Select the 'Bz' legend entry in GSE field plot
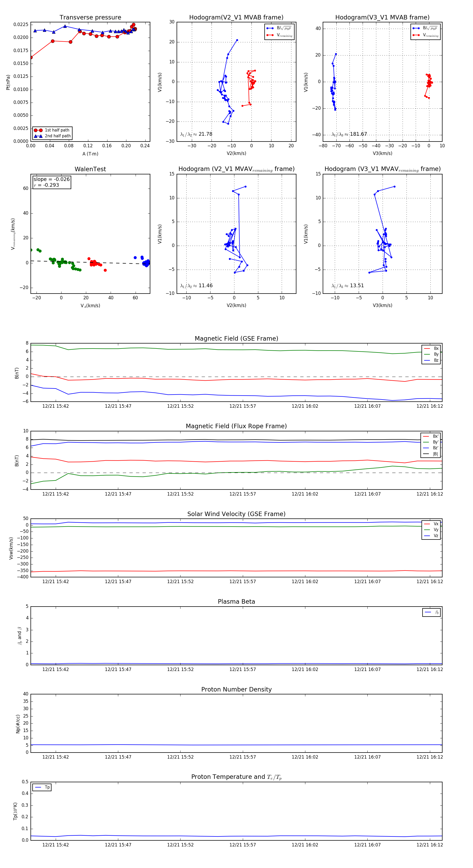Viewport: 473px width, 868px height. (x=431, y=361)
